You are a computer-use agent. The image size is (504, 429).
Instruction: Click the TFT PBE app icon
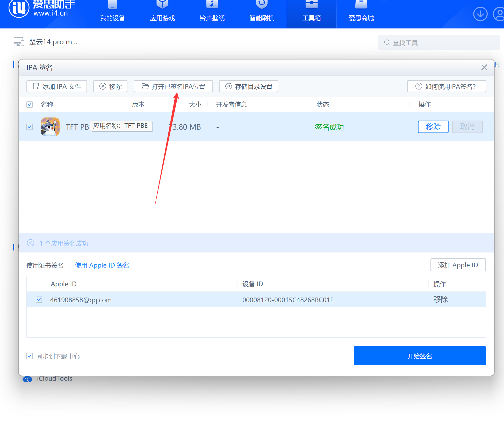pyautogui.click(x=50, y=127)
